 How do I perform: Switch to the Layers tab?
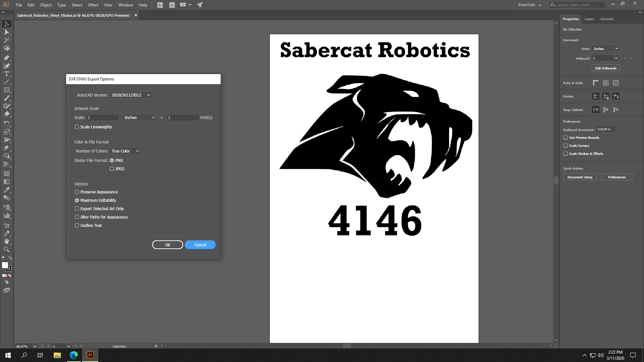coord(589,19)
